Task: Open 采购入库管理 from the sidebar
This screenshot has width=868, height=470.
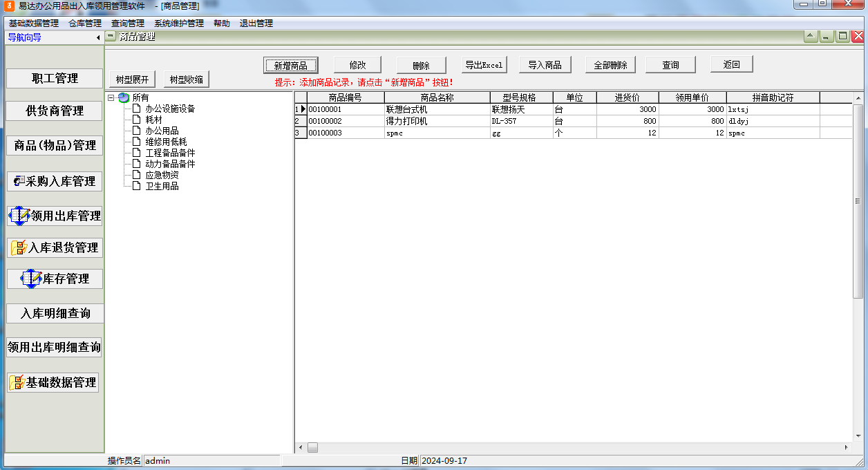Action: [55, 182]
